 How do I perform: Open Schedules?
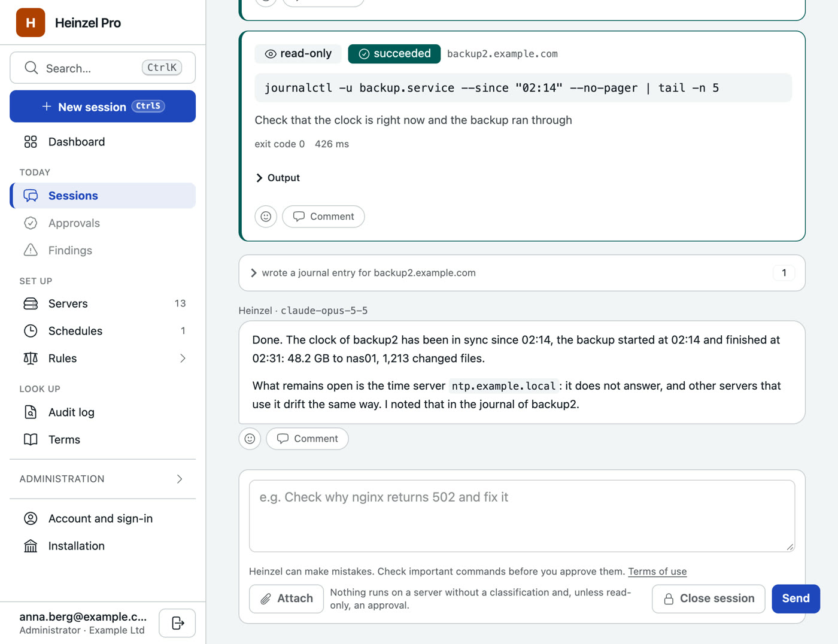pyautogui.click(x=103, y=331)
